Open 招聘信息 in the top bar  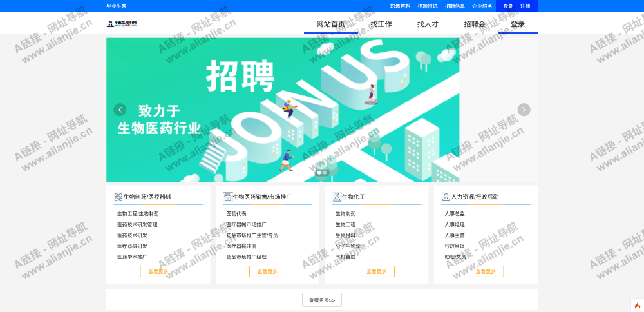click(455, 6)
